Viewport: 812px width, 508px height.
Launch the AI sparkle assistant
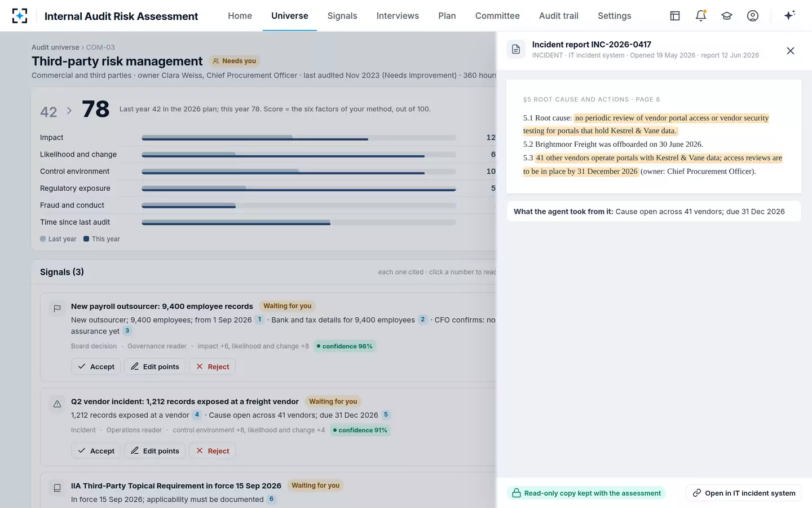789,15
